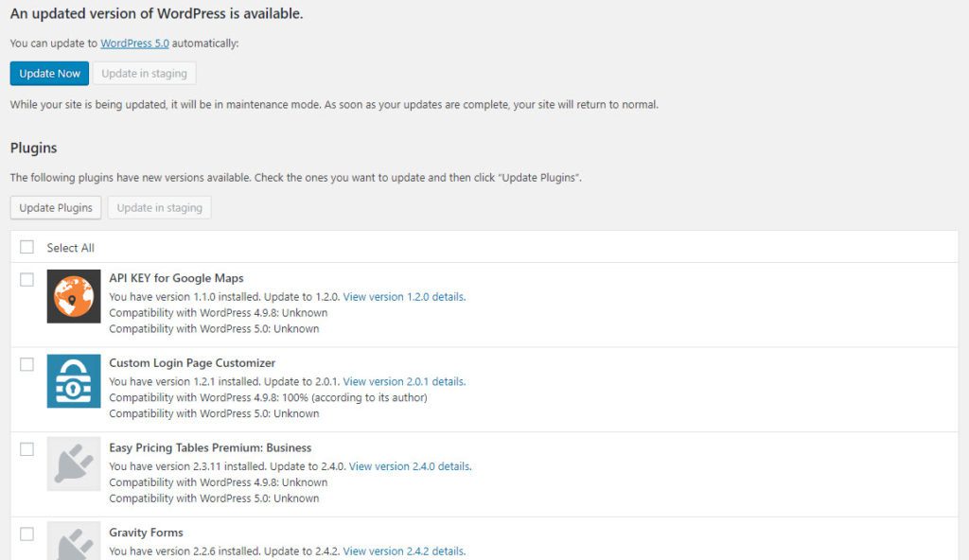View version 1.2.0 details link
This screenshot has height=560, width=969.
tap(403, 297)
